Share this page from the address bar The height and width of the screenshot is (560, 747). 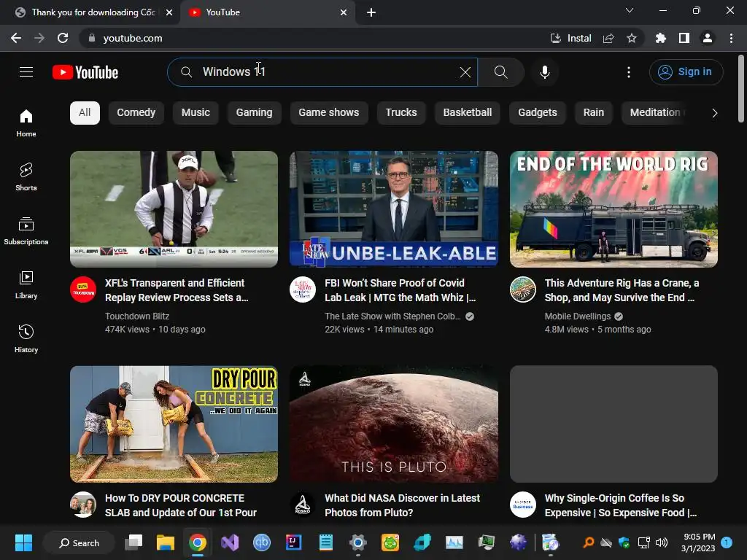(608, 38)
